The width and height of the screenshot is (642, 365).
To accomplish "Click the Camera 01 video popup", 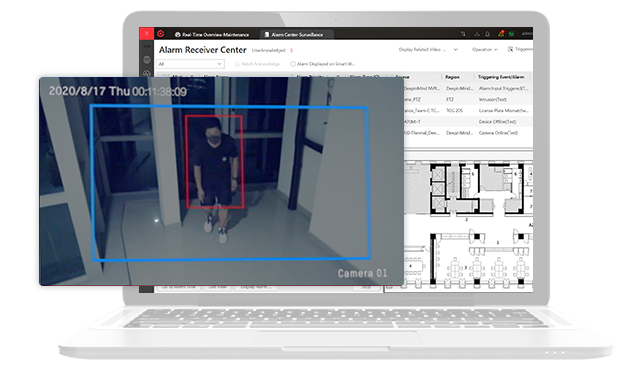I will [222, 181].
